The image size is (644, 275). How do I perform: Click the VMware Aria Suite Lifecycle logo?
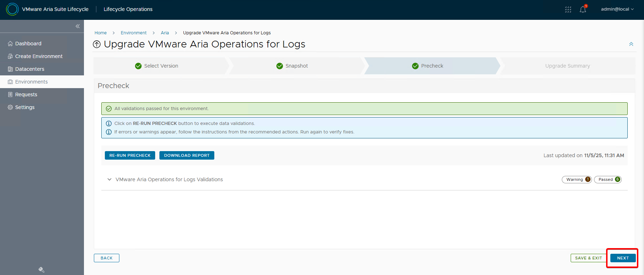pos(12,9)
